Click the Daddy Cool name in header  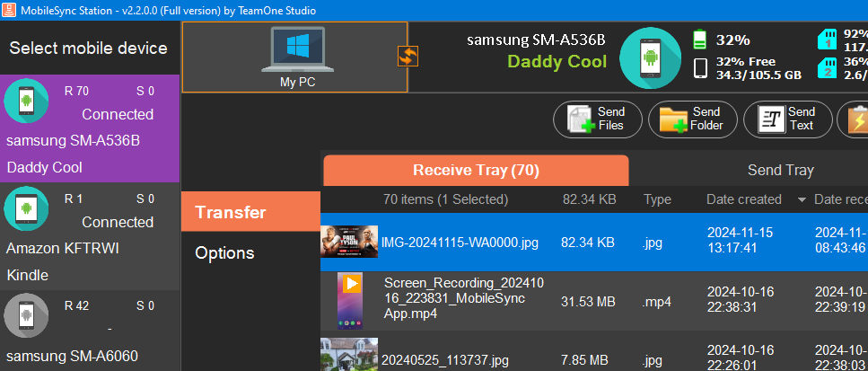(x=557, y=61)
